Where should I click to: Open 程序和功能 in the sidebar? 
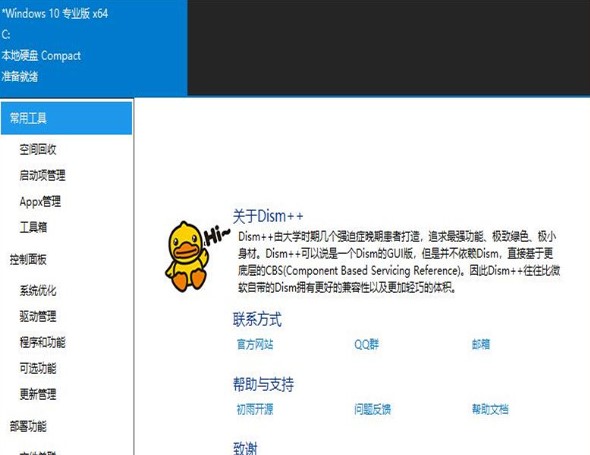coord(43,342)
